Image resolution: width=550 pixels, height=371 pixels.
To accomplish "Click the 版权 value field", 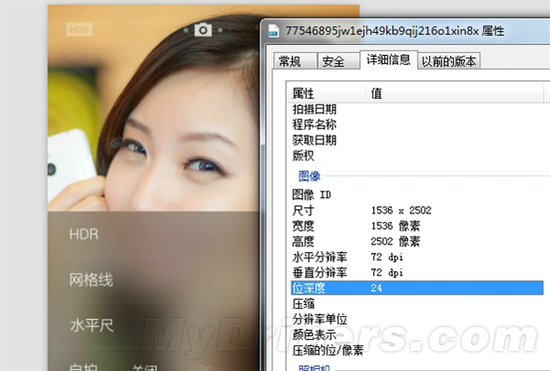I will tap(456, 156).
